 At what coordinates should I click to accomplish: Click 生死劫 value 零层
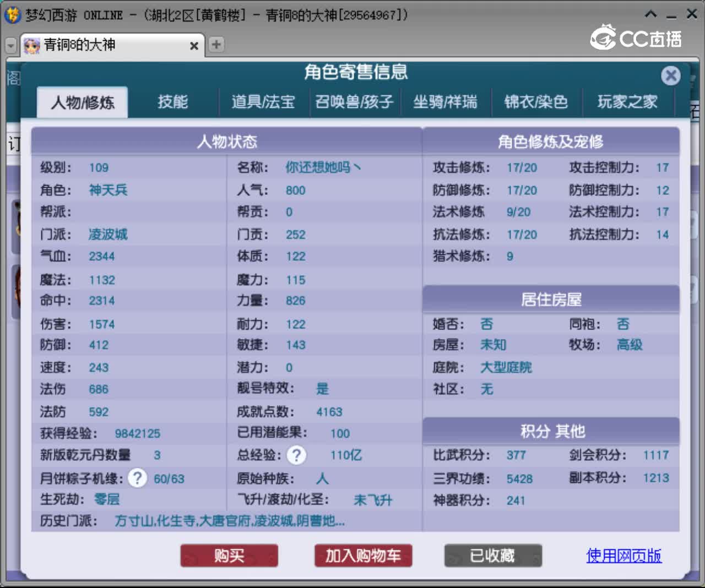click(x=107, y=499)
